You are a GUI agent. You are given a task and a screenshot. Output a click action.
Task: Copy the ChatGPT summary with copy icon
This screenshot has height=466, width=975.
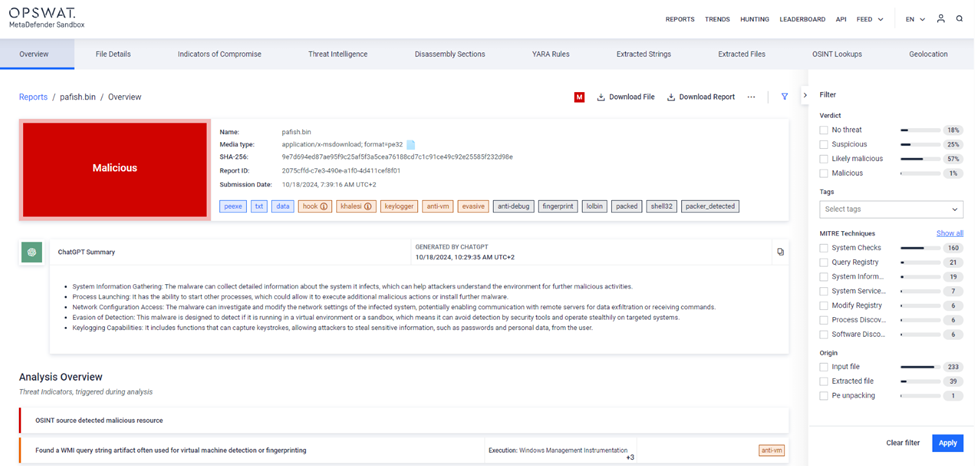(780, 252)
